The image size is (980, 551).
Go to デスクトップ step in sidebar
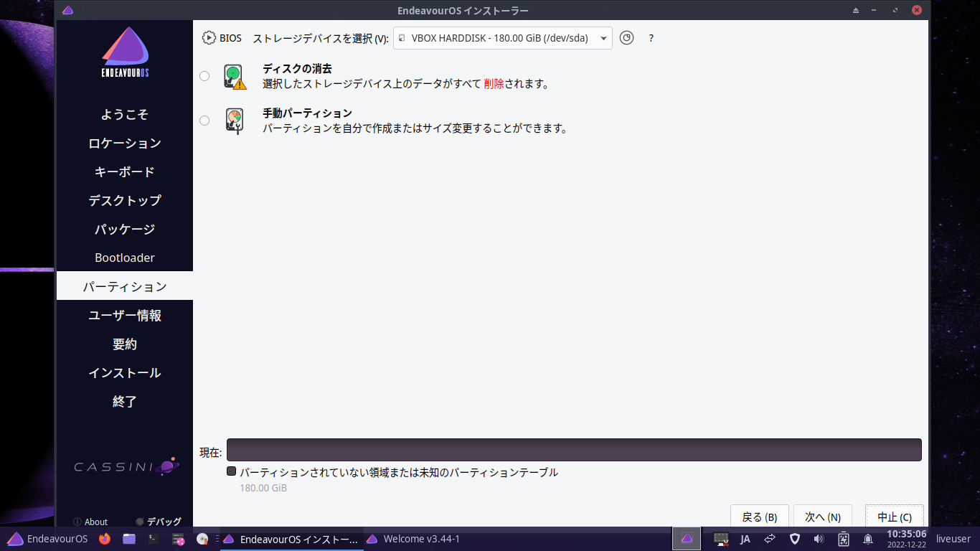pyautogui.click(x=125, y=200)
